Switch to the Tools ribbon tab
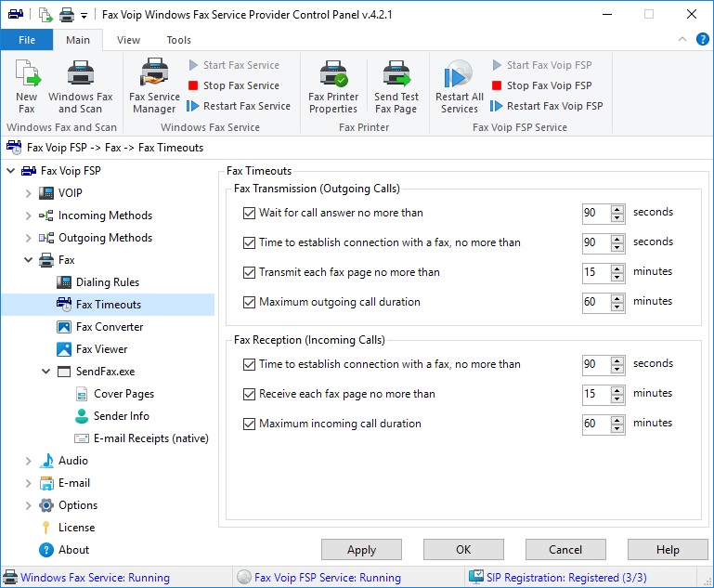 click(178, 40)
